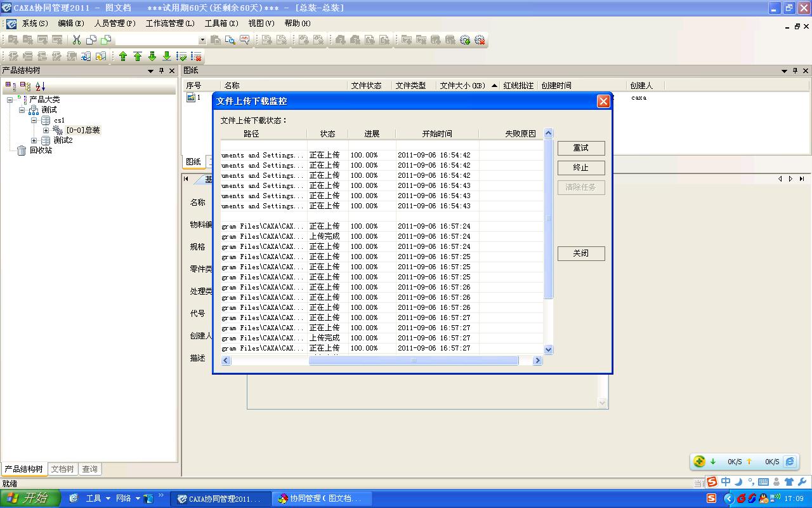Click the IE icon on speed widget
Image resolution: width=812 pixels, height=508 pixels.
790,462
